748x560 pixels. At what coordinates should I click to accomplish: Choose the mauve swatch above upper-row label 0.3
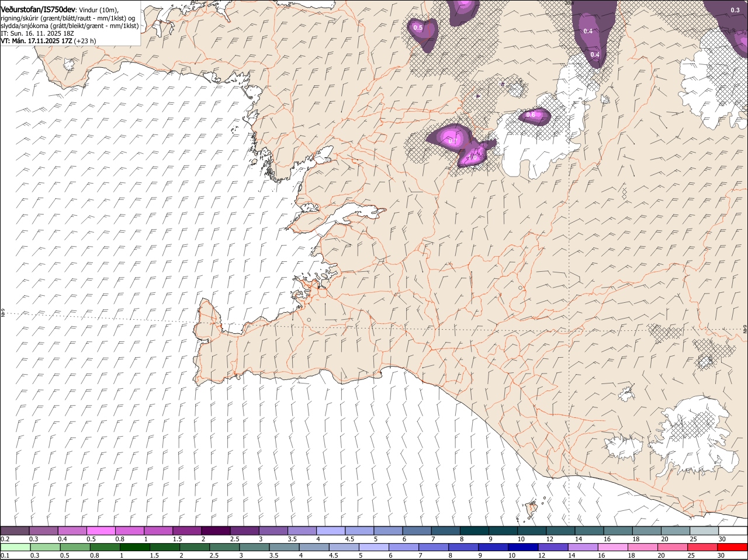(x=44, y=531)
